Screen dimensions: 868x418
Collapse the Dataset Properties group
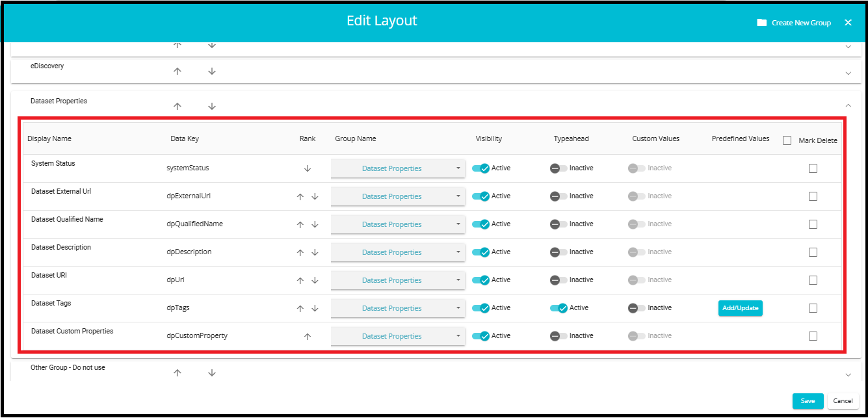pyautogui.click(x=848, y=105)
